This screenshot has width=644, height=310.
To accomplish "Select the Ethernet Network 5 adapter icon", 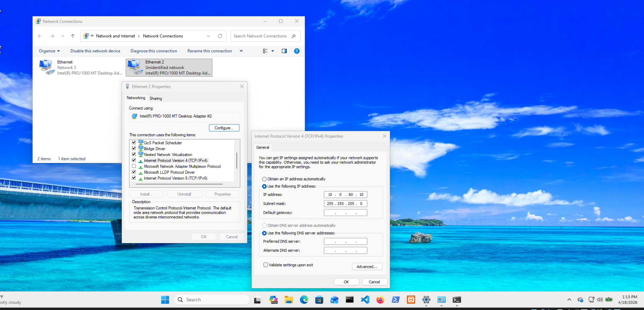I will [x=47, y=67].
